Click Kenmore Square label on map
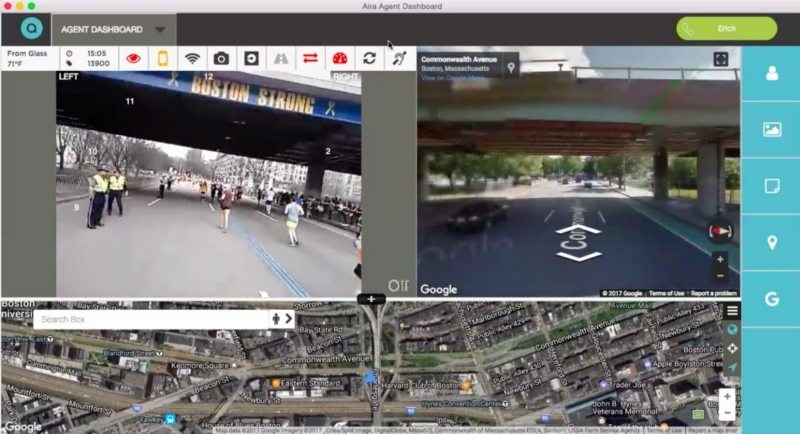Viewport: 800px width, 434px height. 199,366
